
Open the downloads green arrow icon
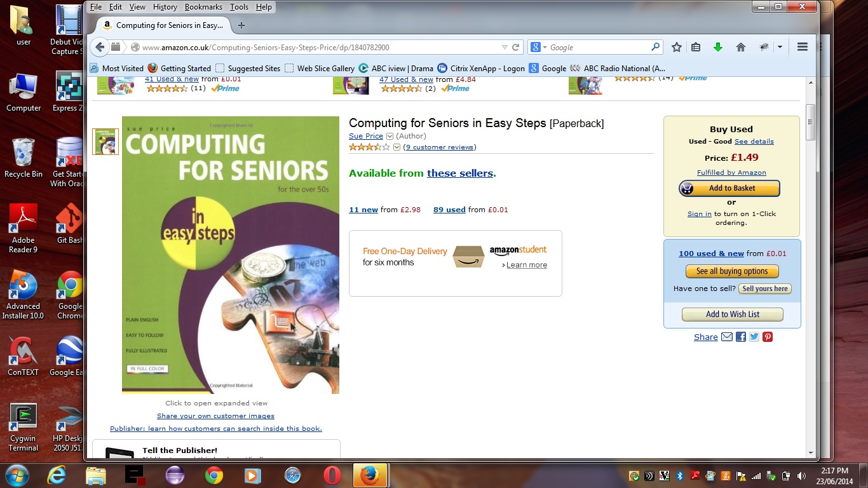[718, 47]
